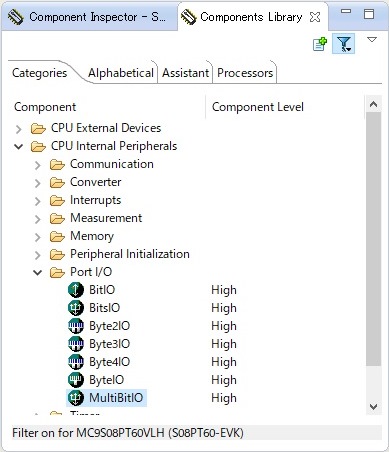Click the Component Level column header
Viewport: 389px width, 452px height.
[x=258, y=107]
